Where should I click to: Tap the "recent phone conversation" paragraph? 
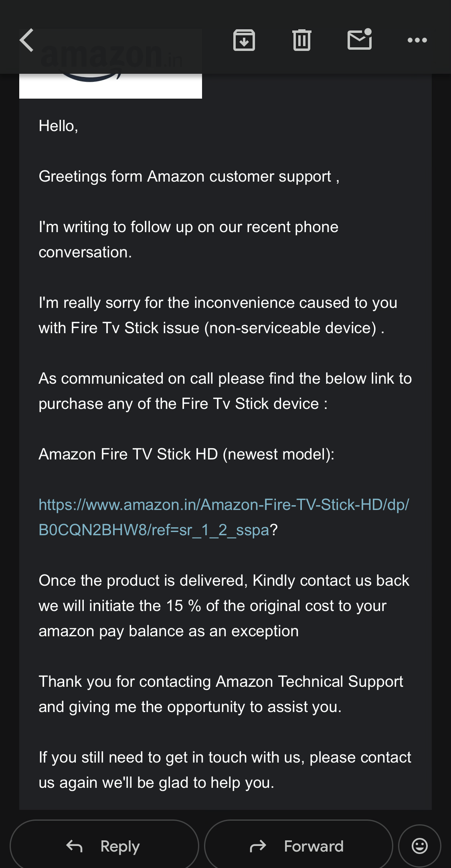[x=188, y=239]
